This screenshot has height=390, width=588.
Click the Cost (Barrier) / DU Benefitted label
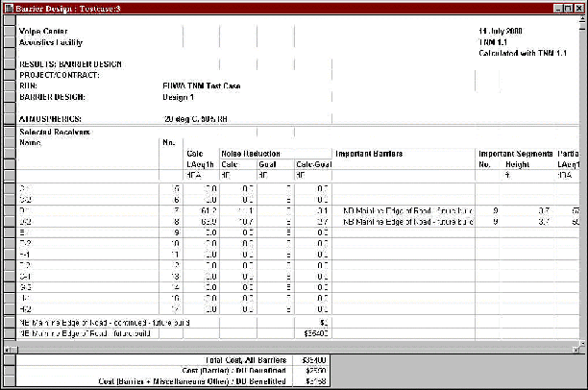(x=233, y=371)
